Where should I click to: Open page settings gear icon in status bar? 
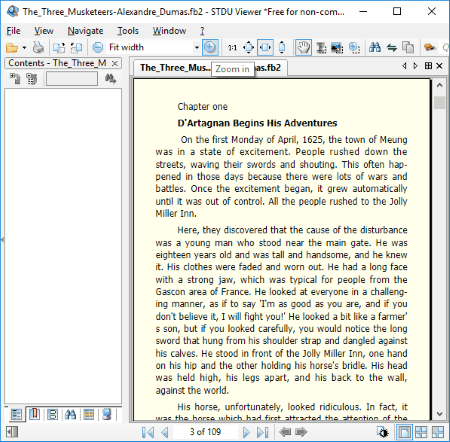[x=383, y=432]
